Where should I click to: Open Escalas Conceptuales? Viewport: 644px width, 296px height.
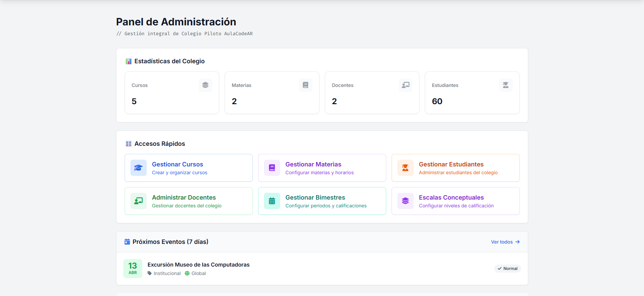pyautogui.click(x=456, y=201)
